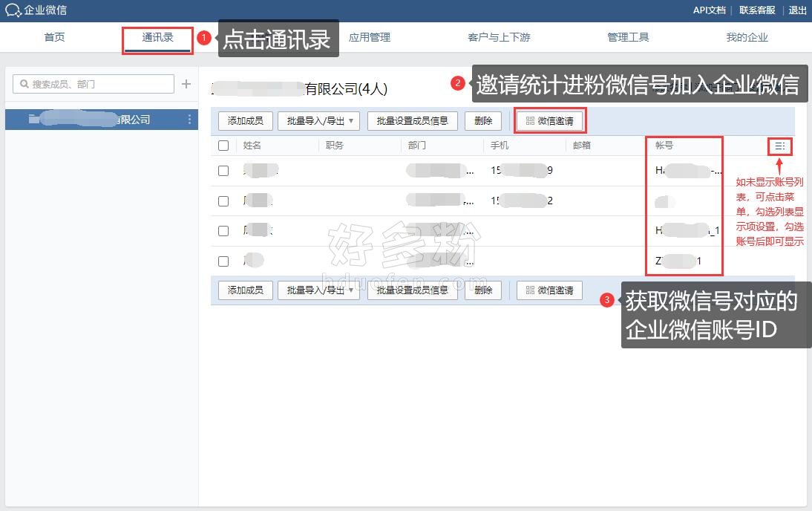
Task: Click the top 批量设置成员信息 button
Action: click(412, 121)
